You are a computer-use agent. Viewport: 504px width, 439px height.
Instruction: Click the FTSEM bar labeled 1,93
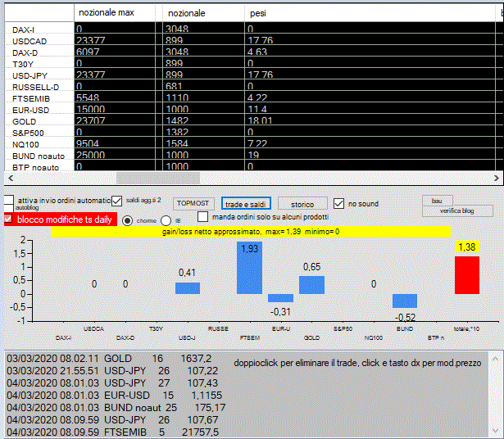click(249, 268)
